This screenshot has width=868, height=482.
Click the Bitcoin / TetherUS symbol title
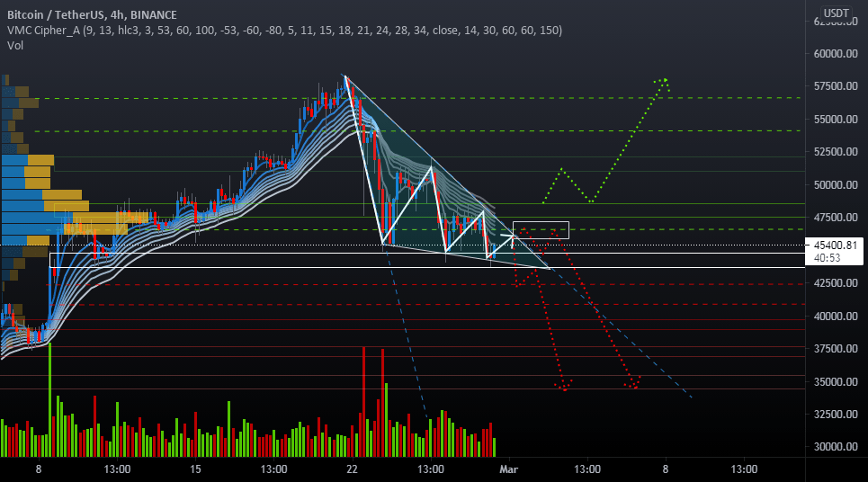(92, 15)
